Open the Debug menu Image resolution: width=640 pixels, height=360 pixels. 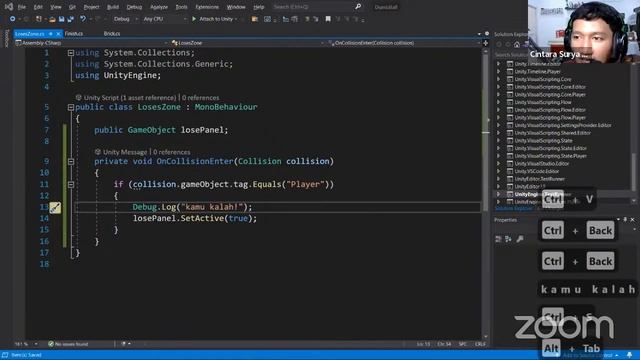[134, 7]
